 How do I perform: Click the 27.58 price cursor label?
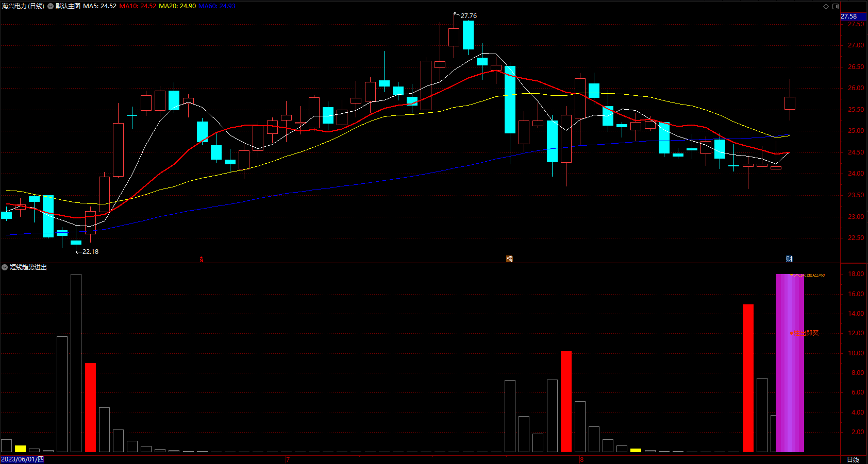(854, 16)
